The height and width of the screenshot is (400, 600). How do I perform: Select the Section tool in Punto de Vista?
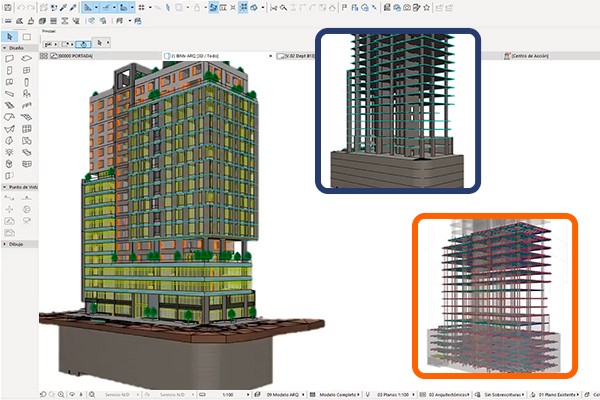[x=9, y=198]
